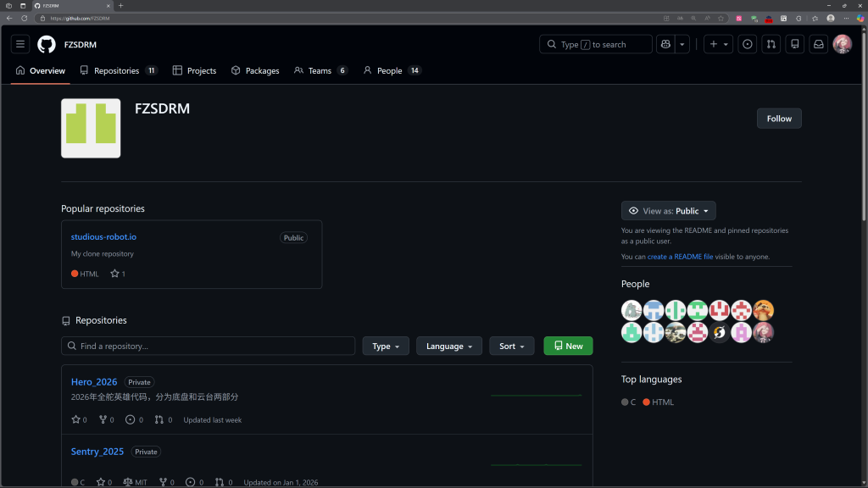The image size is (868, 488).
Task: Expand the 'View as: Public' dropdown
Action: pyautogui.click(x=668, y=211)
